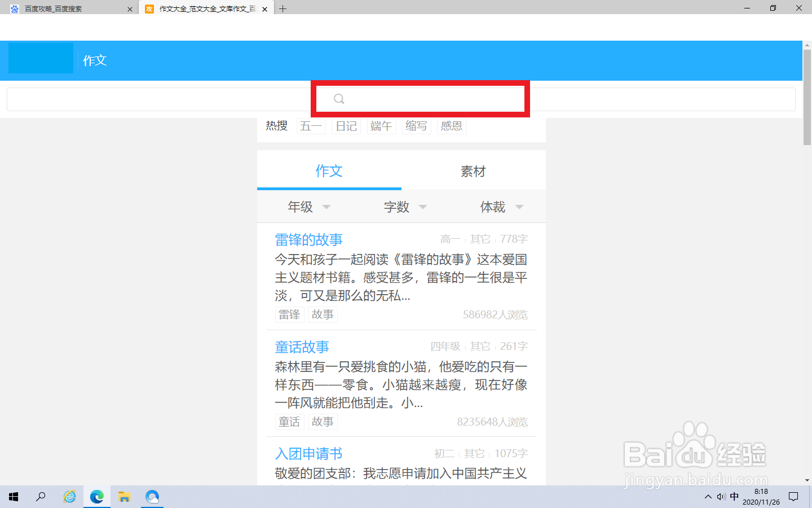The image size is (812, 508).
Task: Click the scrollbar down arrow
Action: (807, 480)
